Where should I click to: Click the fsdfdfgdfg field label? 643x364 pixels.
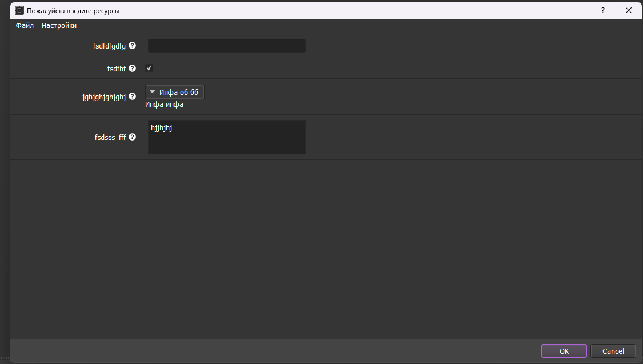coord(109,46)
